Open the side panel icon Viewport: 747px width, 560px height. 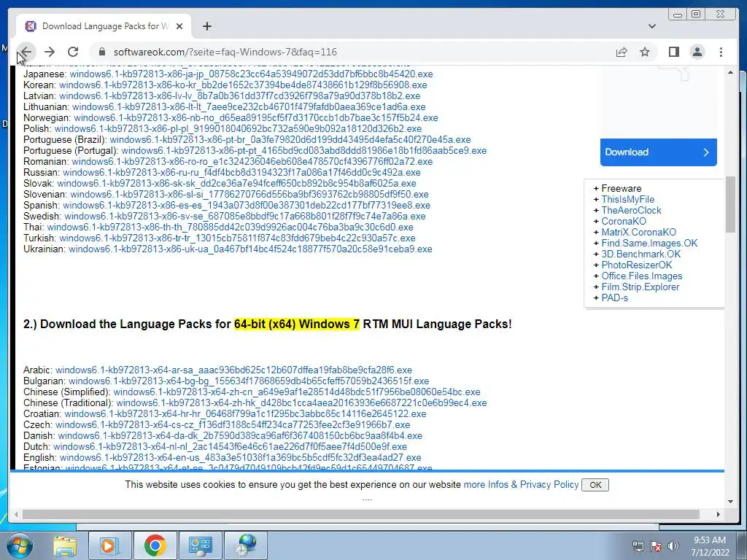[x=673, y=52]
